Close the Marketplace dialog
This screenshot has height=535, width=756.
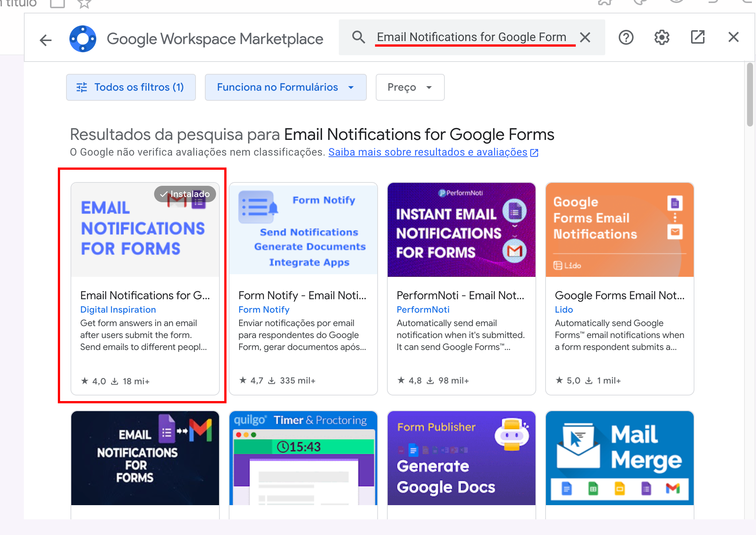pyautogui.click(x=733, y=37)
